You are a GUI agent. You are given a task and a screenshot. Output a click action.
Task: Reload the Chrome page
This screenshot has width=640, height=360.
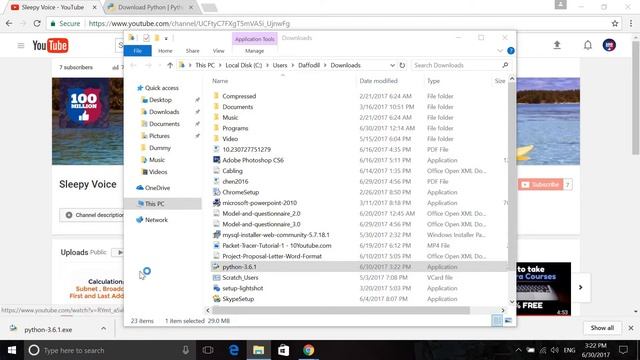point(37,23)
